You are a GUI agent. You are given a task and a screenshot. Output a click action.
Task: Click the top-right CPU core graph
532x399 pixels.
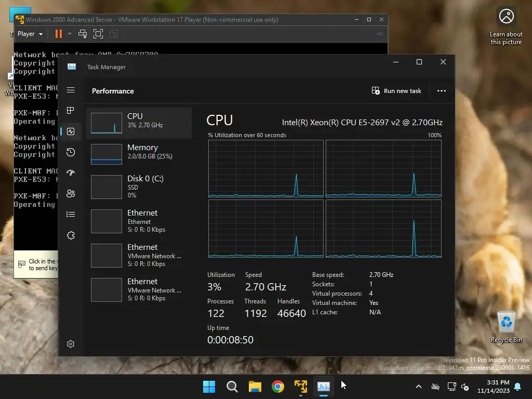pyautogui.click(x=383, y=168)
